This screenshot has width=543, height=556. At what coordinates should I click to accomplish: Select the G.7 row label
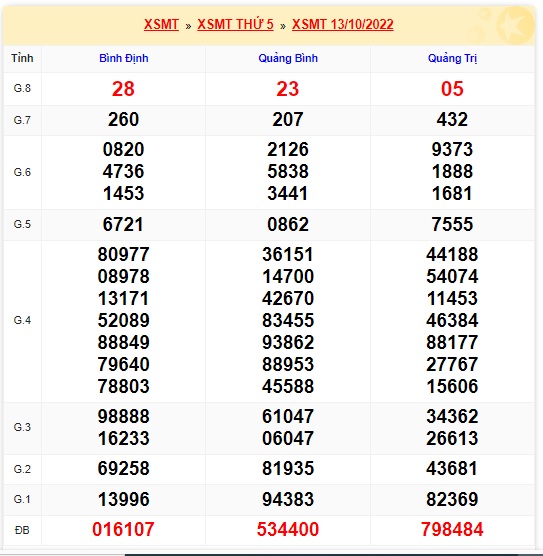(22, 120)
